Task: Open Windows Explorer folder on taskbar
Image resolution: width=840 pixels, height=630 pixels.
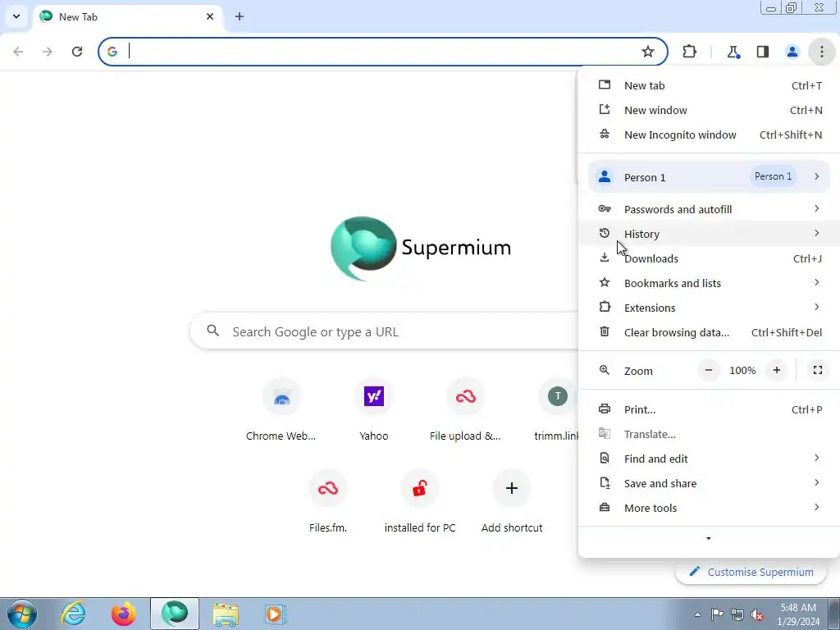Action: pos(226,614)
